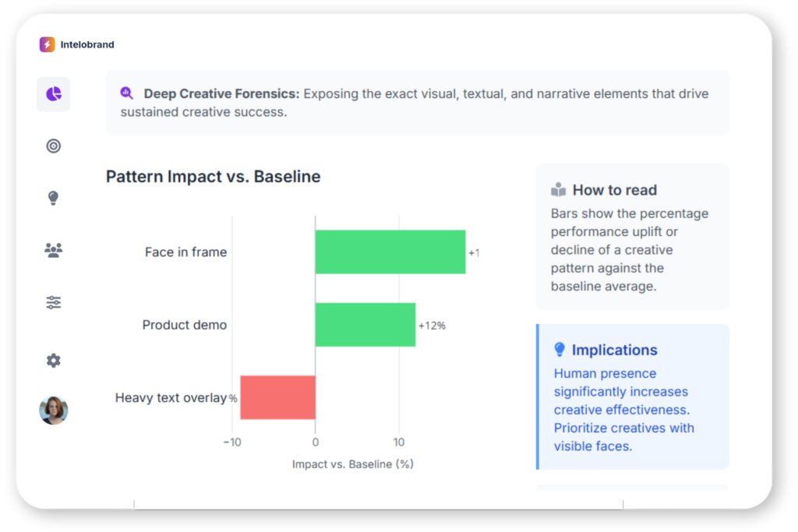The height and width of the screenshot is (532, 798).
Task: Open the lightbulb insights sidebar icon
Action: (x=53, y=198)
